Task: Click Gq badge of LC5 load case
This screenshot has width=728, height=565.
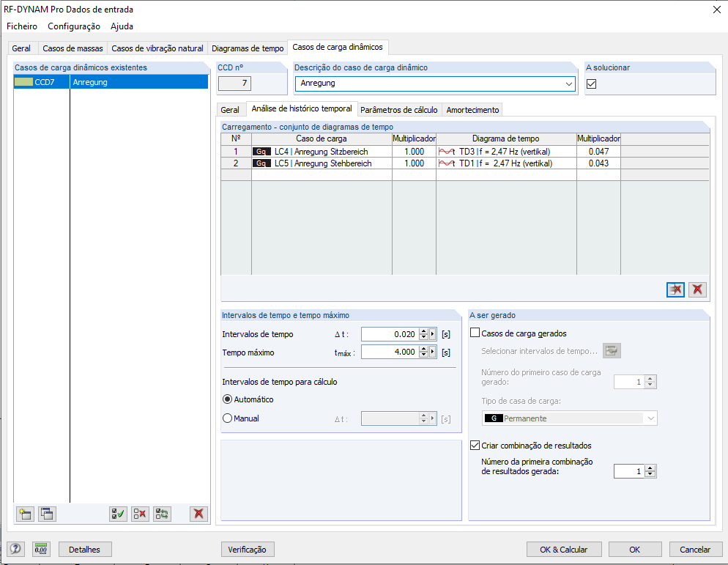Action: [x=261, y=163]
